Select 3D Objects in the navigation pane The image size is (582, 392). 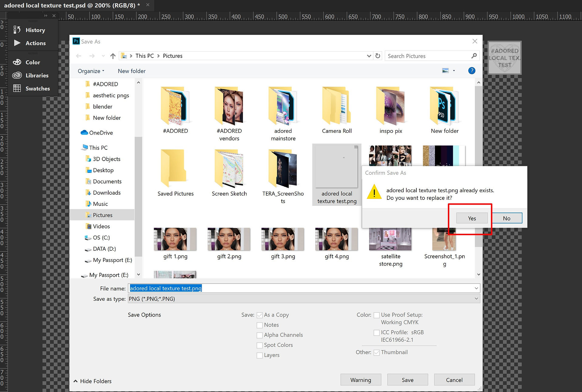coord(106,159)
